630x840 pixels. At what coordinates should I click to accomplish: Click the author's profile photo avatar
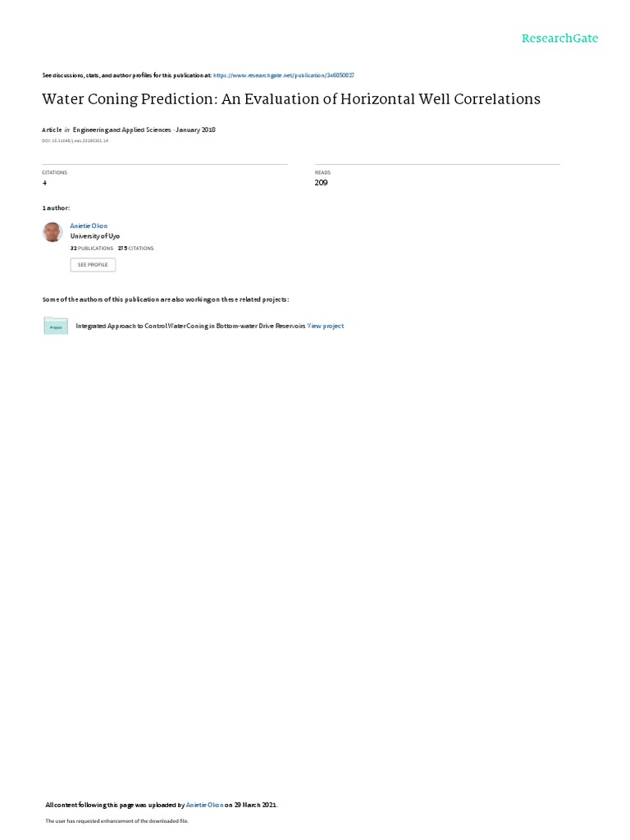[x=52, y=232]
